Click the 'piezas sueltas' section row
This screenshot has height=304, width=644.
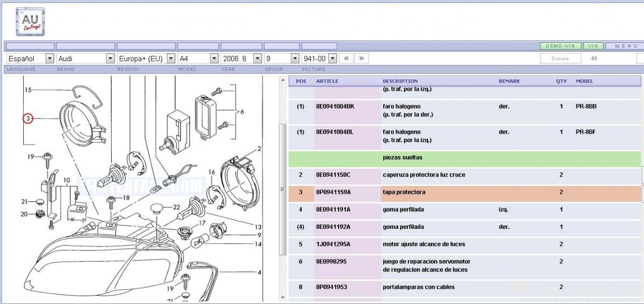coord(465,158)
